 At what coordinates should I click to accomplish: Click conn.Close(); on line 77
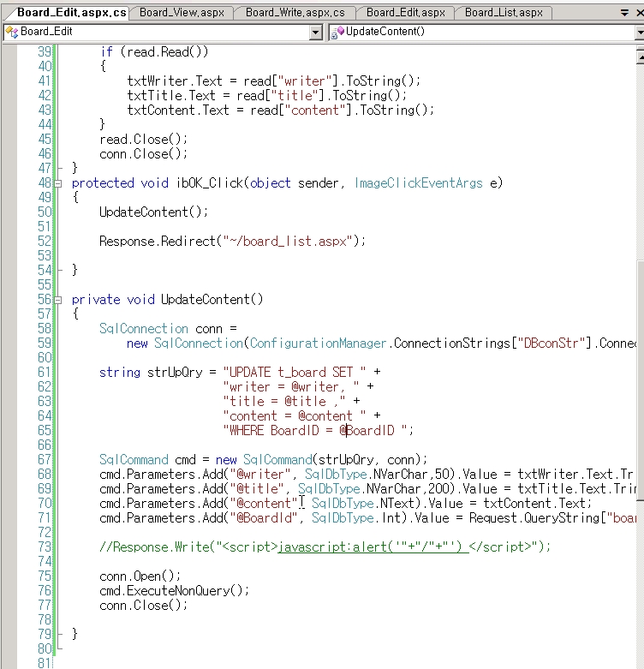143,605
